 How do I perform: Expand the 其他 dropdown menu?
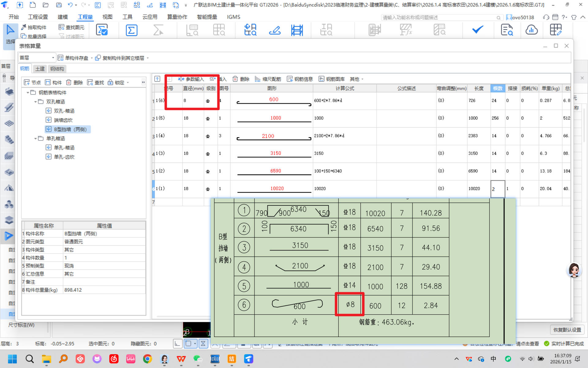click(x=357, y=79)
